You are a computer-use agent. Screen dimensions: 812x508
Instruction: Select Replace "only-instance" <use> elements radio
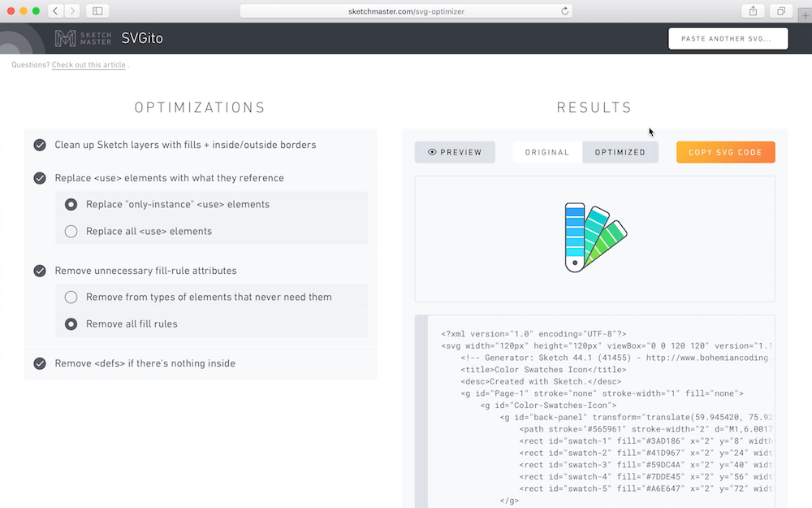pyautogui.click(x=71, y=204)
